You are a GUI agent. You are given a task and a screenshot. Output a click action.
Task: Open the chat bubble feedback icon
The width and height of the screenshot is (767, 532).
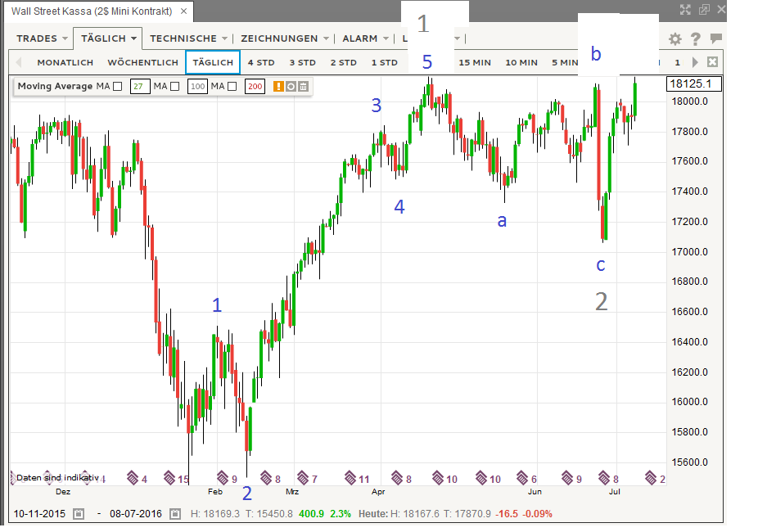[x=715, y=38]
